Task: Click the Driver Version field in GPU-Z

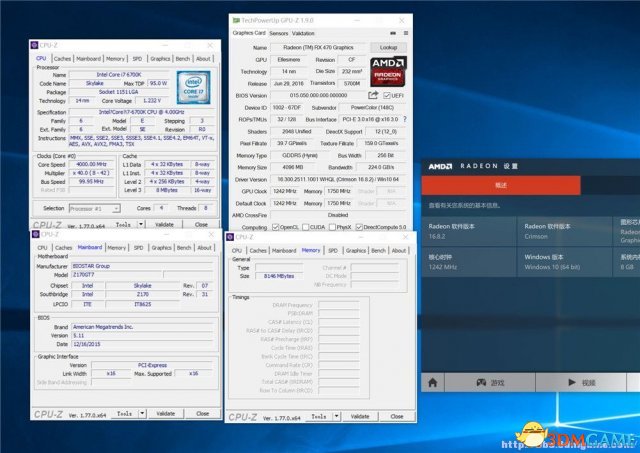Action: click(338, 179)
